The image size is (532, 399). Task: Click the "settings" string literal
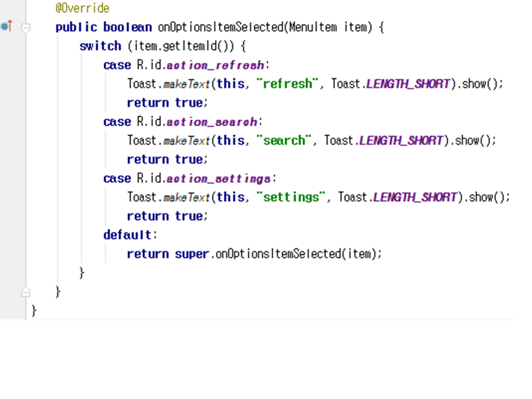(291, 197)
